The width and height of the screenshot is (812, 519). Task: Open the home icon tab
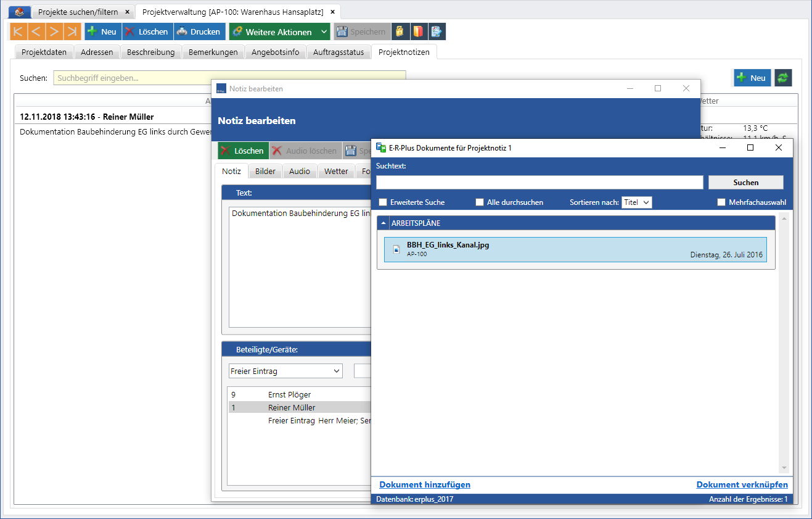coord(20,12)
